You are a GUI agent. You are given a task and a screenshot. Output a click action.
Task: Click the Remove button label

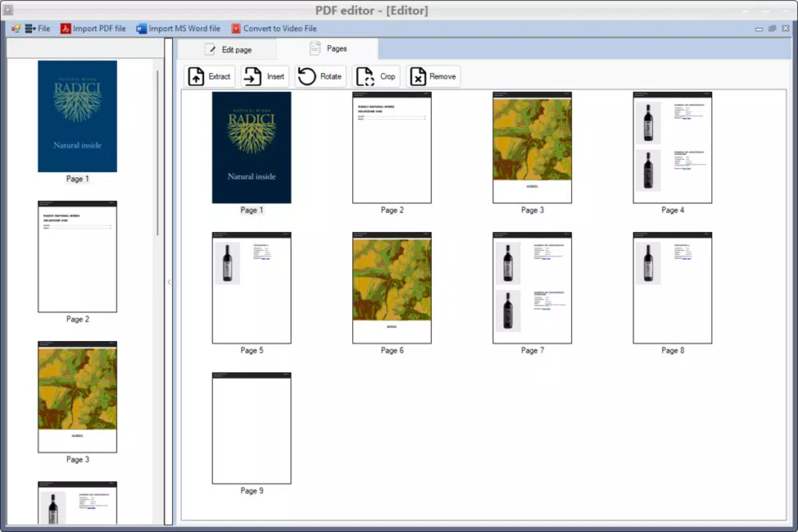(x=442, y=76)
